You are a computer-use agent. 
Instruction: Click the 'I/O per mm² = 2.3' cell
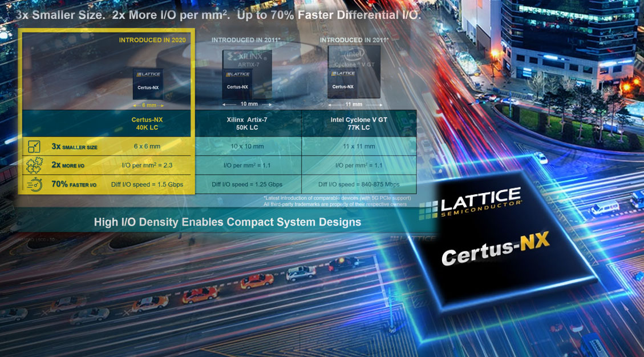pyautogui.click(x=147, y=165)
